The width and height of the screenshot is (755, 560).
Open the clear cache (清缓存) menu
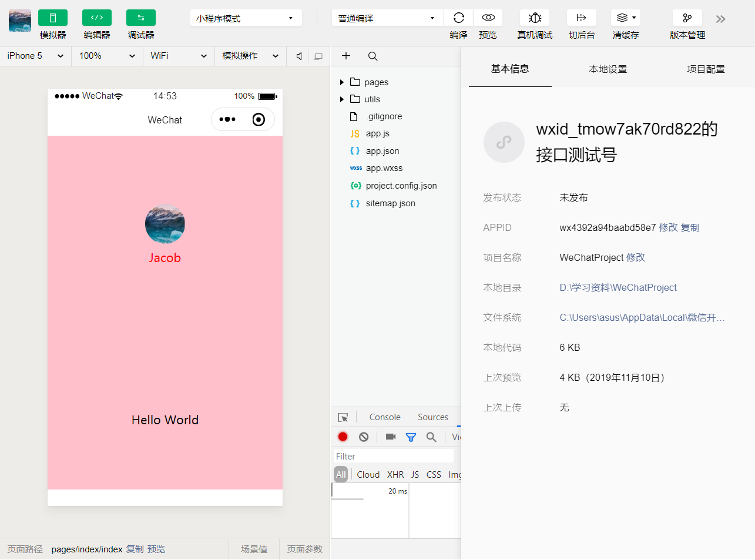point(626,18)
